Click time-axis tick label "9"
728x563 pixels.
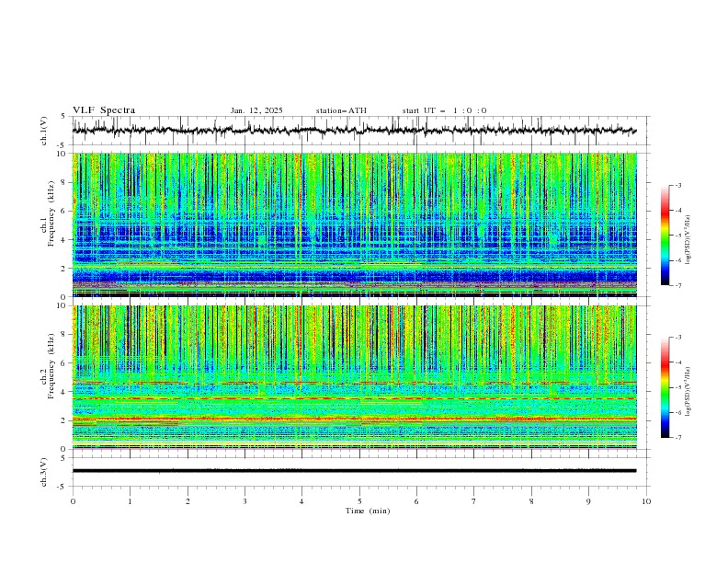pos(588,501)
